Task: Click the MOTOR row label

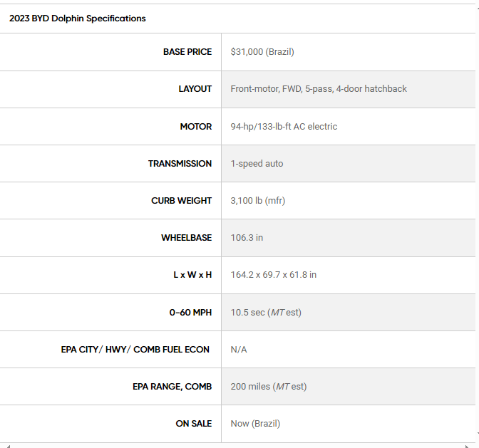Action: coord(196,127)
